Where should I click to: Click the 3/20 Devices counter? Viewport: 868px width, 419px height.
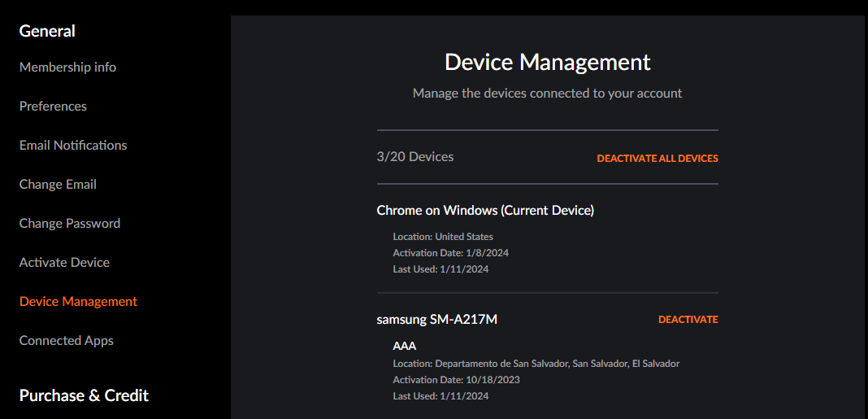[x=415, y=157]
